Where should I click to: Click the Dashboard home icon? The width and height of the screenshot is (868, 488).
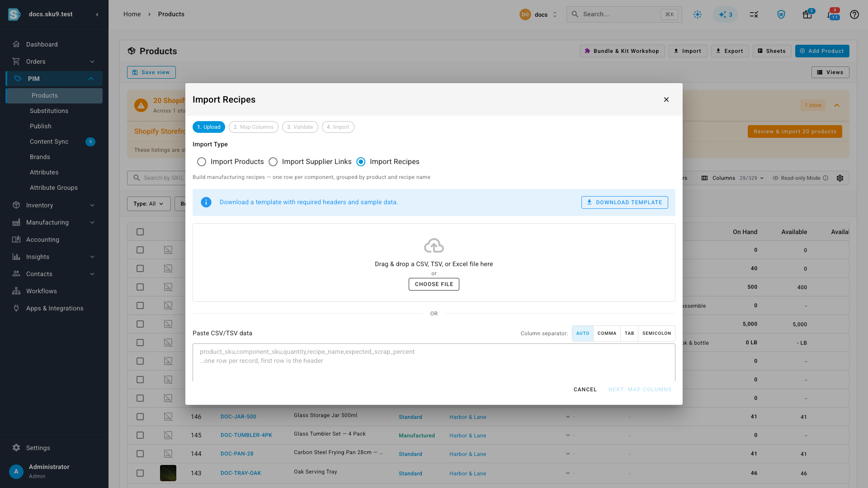[16, 44]
